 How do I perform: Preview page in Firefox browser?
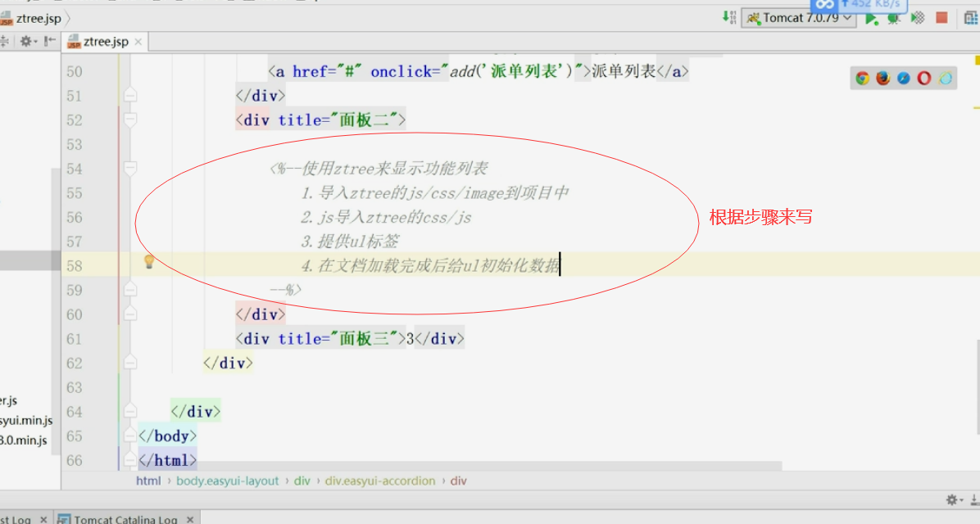click(x=883, y=78)
